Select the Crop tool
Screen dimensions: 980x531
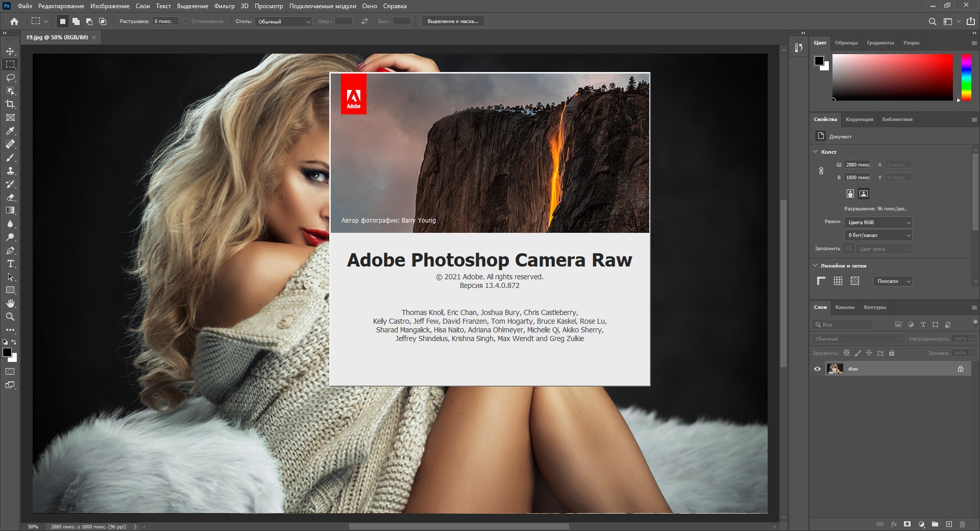(x=10, y=104)
